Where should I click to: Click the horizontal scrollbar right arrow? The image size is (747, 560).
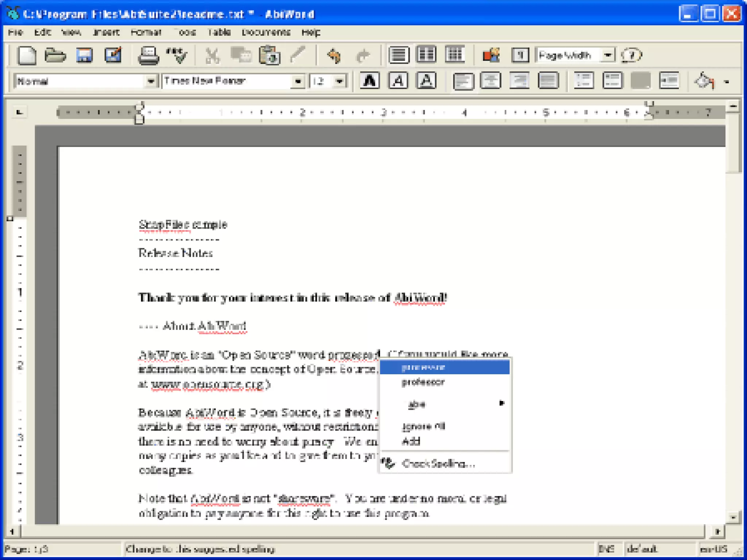point(717,532)
